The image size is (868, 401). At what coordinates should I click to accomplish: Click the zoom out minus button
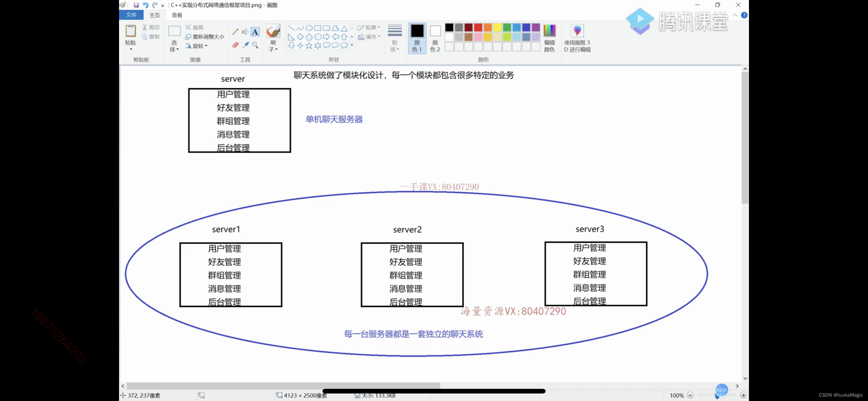tap(690, 395)
